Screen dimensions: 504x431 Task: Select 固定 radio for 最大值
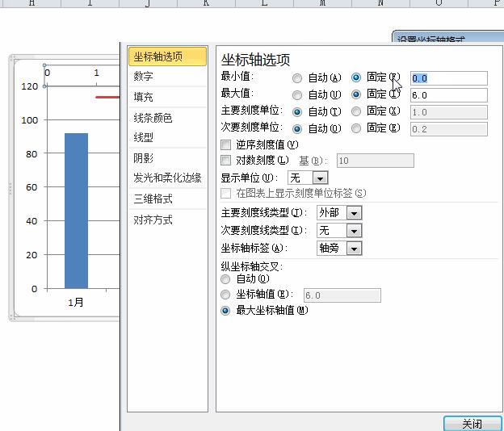356,95
